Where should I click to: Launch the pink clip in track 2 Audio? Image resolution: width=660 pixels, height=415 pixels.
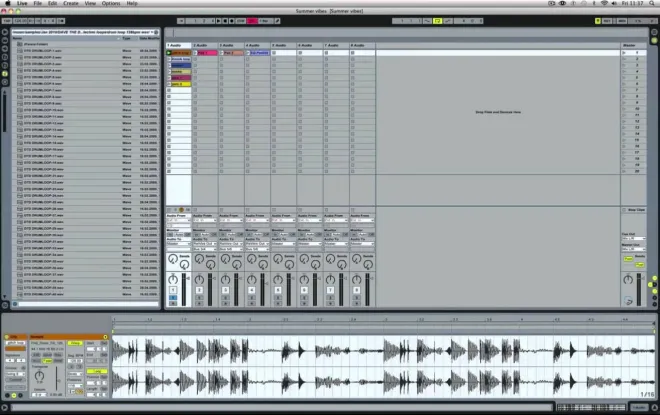(195, 53)
